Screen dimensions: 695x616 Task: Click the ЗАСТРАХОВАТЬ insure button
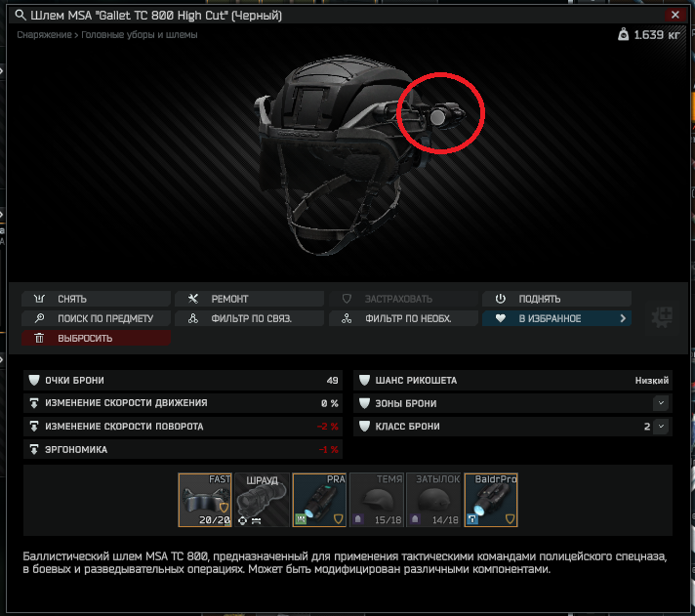point(403,299)
